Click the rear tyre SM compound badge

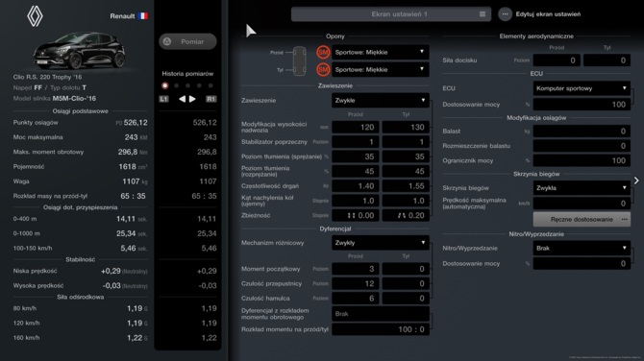point(323,70)
